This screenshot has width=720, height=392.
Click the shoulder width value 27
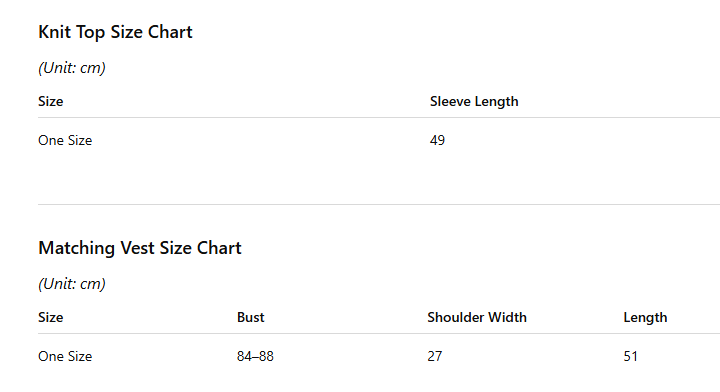click(434, 356)
